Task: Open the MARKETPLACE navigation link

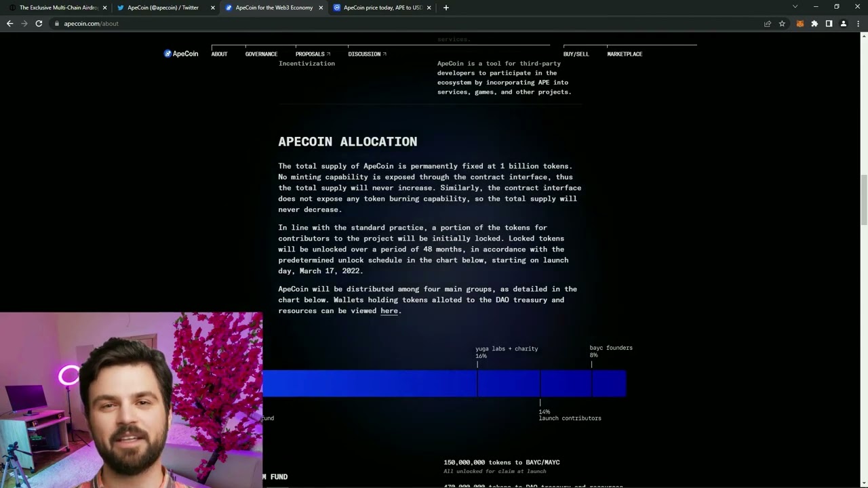Action: click(x=625, y=54)
